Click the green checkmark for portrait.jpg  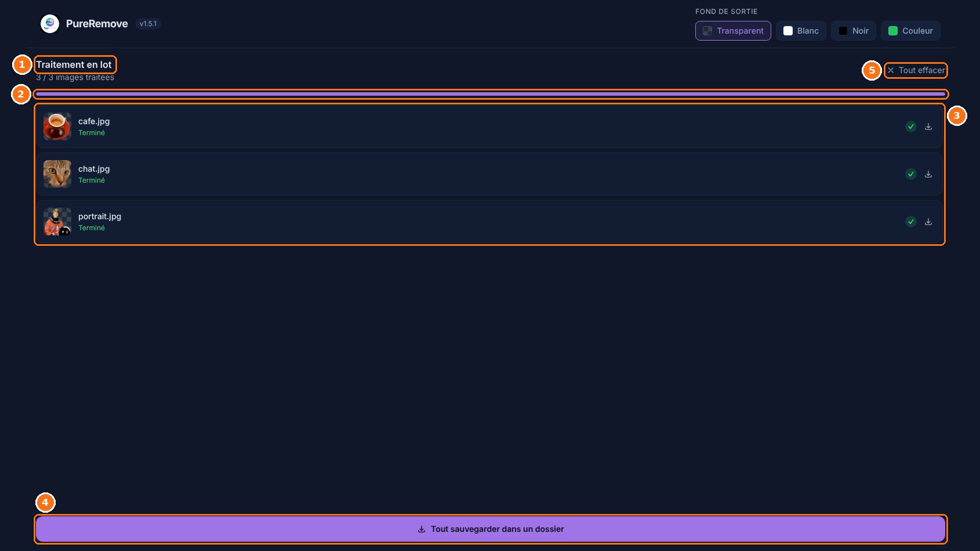pos(911,222)
